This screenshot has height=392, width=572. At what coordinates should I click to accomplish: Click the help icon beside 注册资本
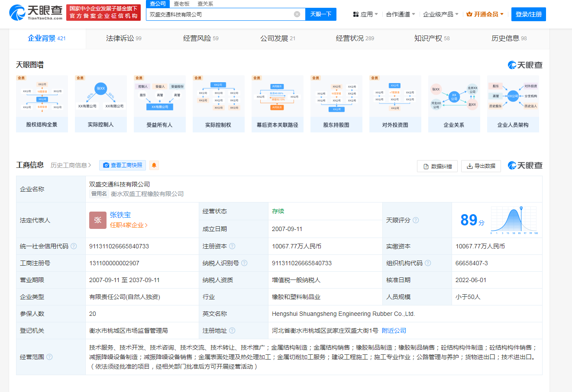(x=232, y=246)
